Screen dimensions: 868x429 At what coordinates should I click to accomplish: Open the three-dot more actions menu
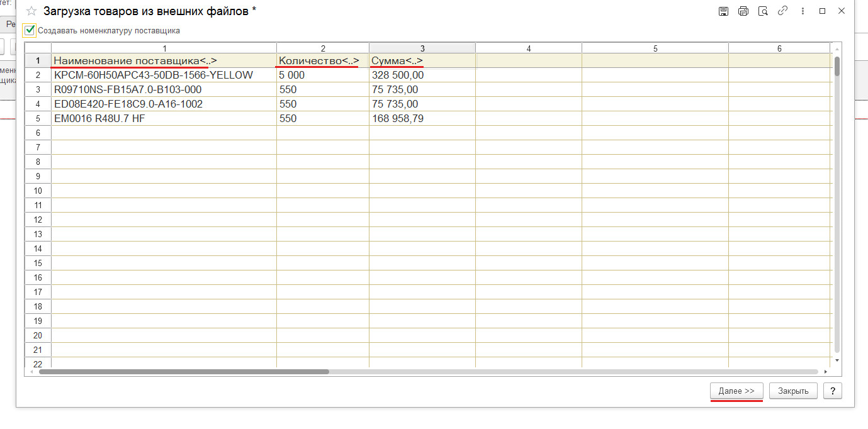(x=802, y=11)
